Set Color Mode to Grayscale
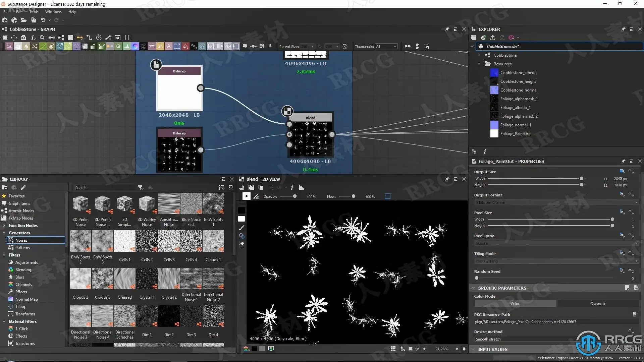The width and height of the screenshot is (644, 362). pyautogui.click(x=598, y=304)
